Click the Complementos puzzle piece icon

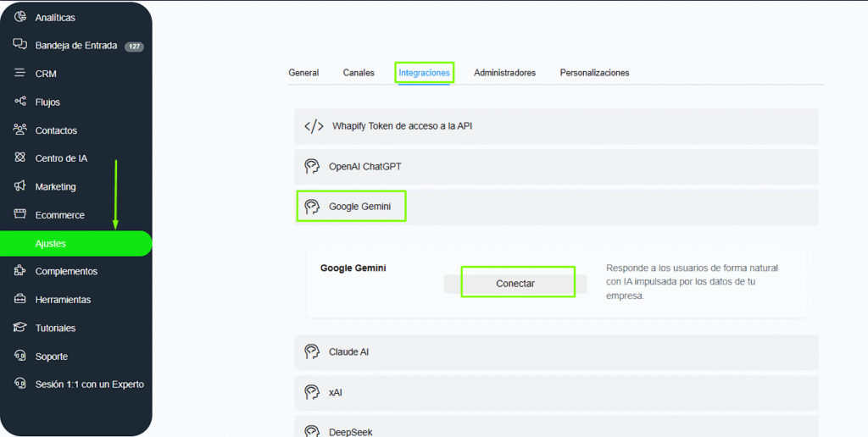tap(20, 271)
